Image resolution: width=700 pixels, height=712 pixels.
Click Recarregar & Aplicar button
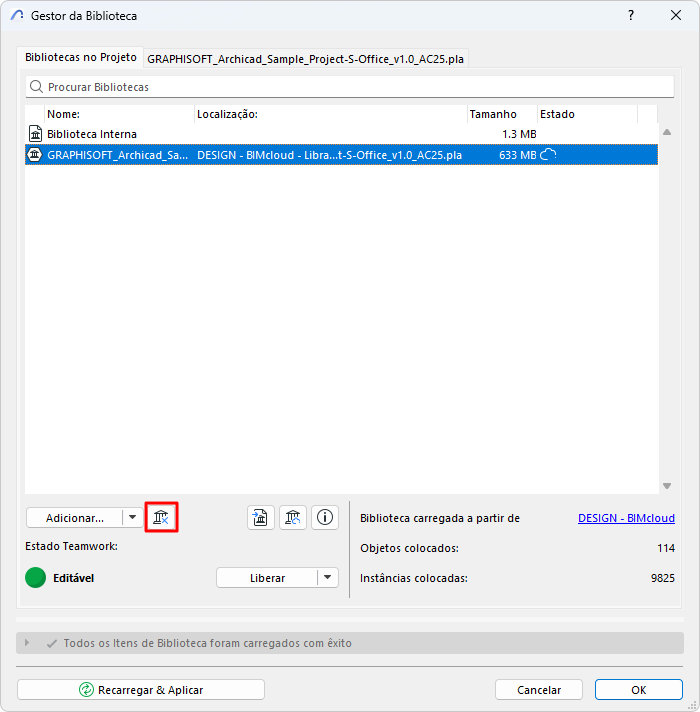click(x=141, y=690)
